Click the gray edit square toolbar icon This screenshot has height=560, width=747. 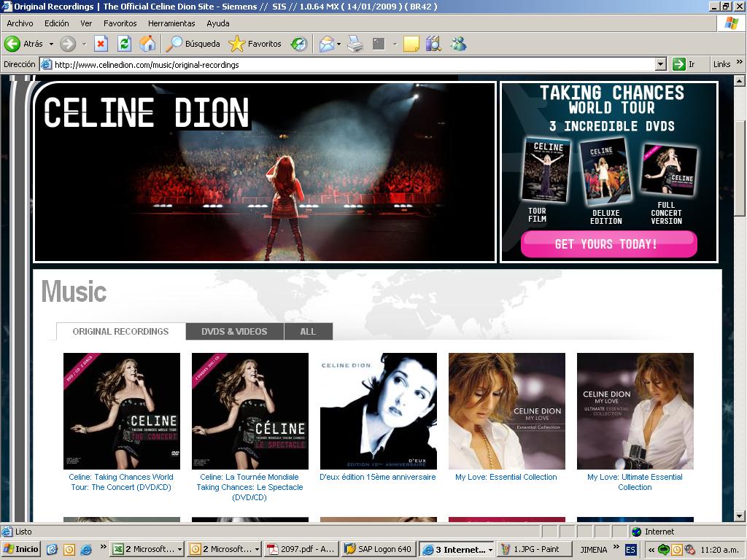click(379, 44)
